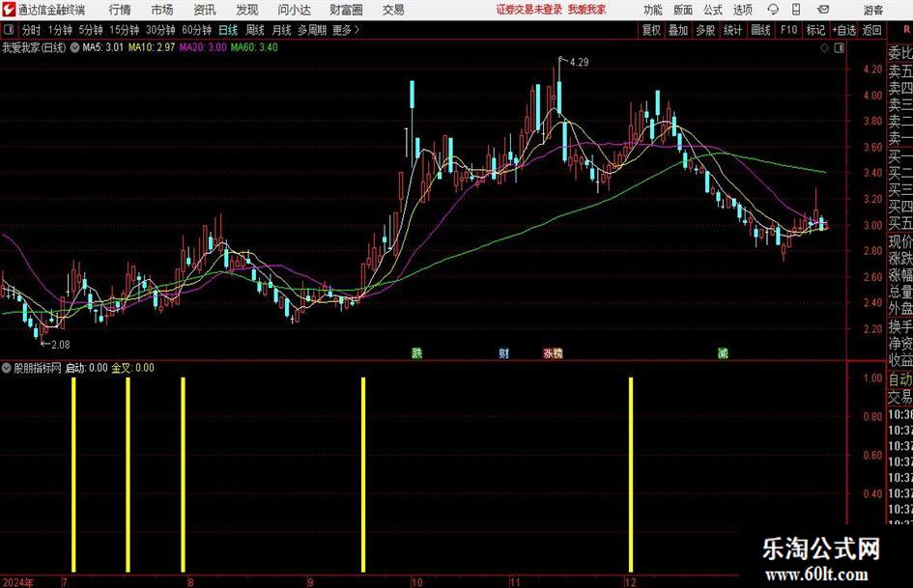Open the 版面 menu
The height and width of the screenshot is (588, 913).
682,10
